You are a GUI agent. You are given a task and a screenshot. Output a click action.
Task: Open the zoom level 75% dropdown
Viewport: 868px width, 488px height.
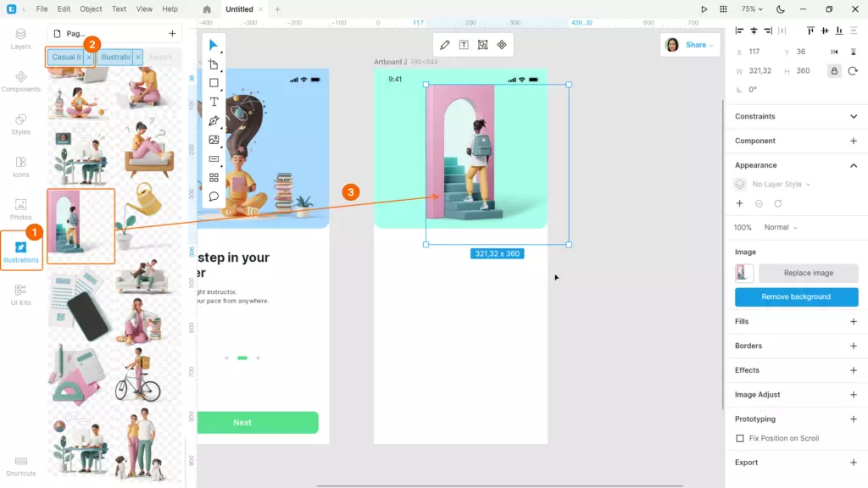tap(752, 9)
